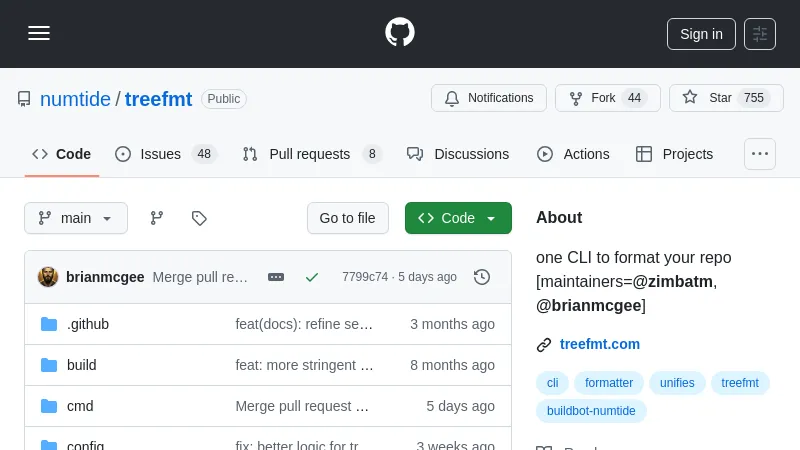Open the treefmt.com website link
This screenshot has height=450, width=800.
click(x=599, y=344)
